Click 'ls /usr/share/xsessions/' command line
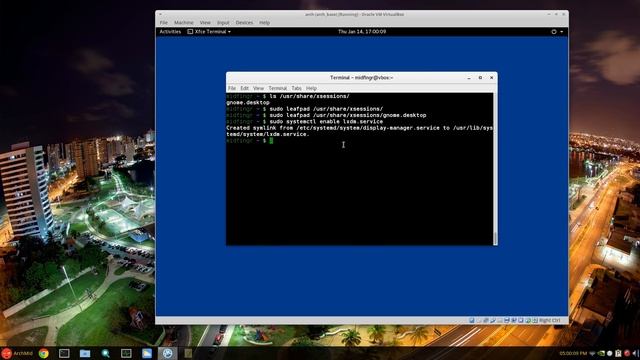This screenshot has width=640, height=360. coord(309,96)
